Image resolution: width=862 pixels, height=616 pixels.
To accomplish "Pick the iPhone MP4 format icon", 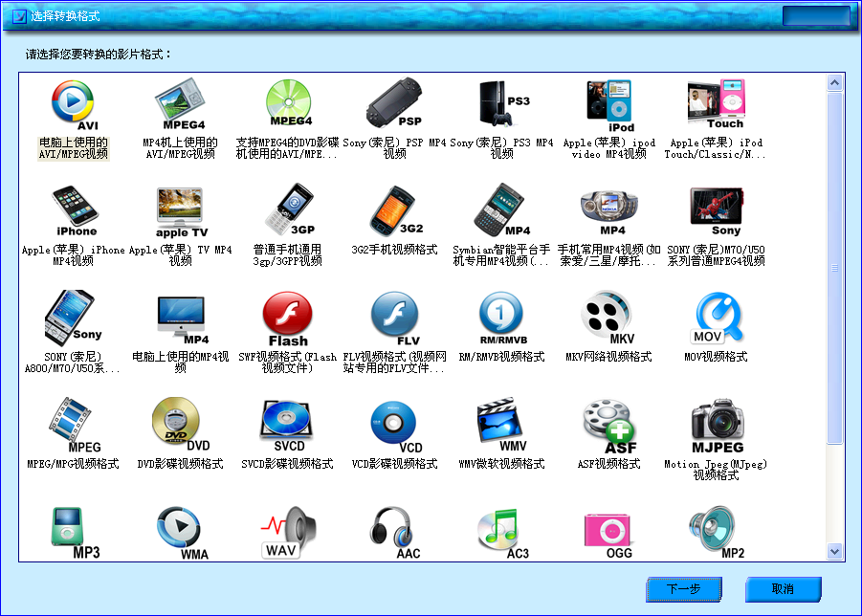I will pyautogui.click(x=76, y=211).
